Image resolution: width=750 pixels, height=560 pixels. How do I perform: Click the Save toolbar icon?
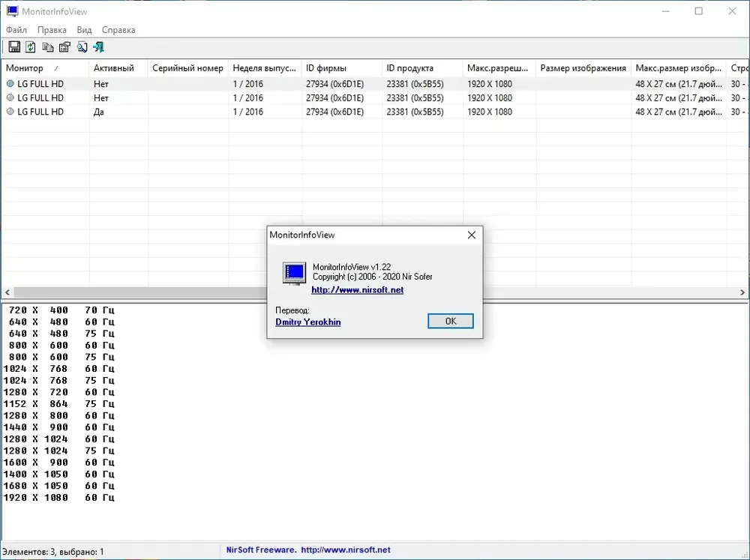tap(14, 47)
